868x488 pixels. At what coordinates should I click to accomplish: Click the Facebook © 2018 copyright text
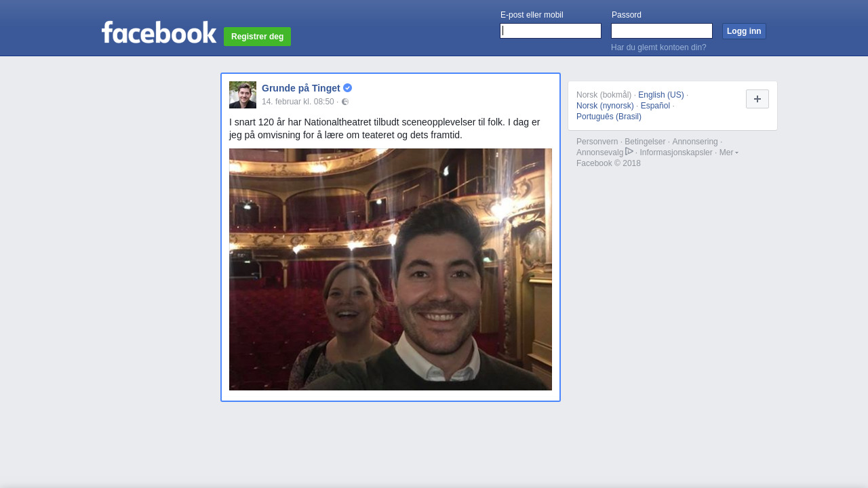[x=608, y=163]
